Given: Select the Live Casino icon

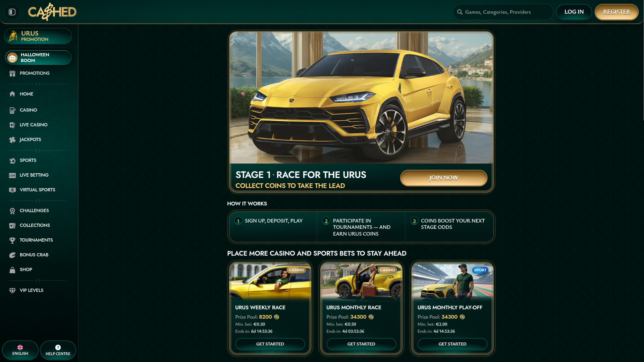Looking at the screenshot, I should [x=12, y=125].
